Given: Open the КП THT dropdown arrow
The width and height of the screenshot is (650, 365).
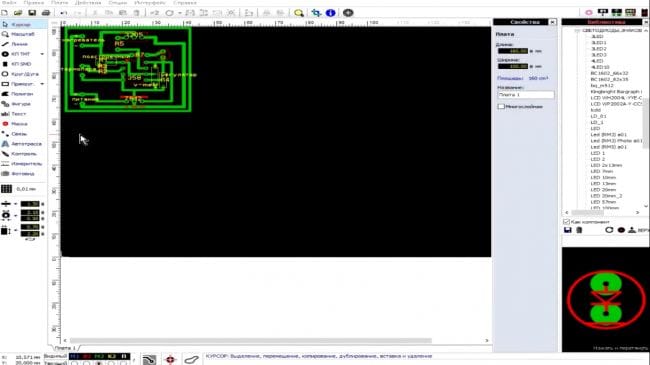Looking at the screenshot, I should tap(42, 54).
